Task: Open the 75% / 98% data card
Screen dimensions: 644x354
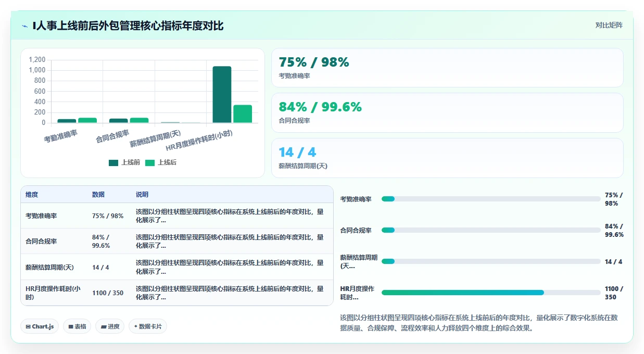Action: (447, 68)
